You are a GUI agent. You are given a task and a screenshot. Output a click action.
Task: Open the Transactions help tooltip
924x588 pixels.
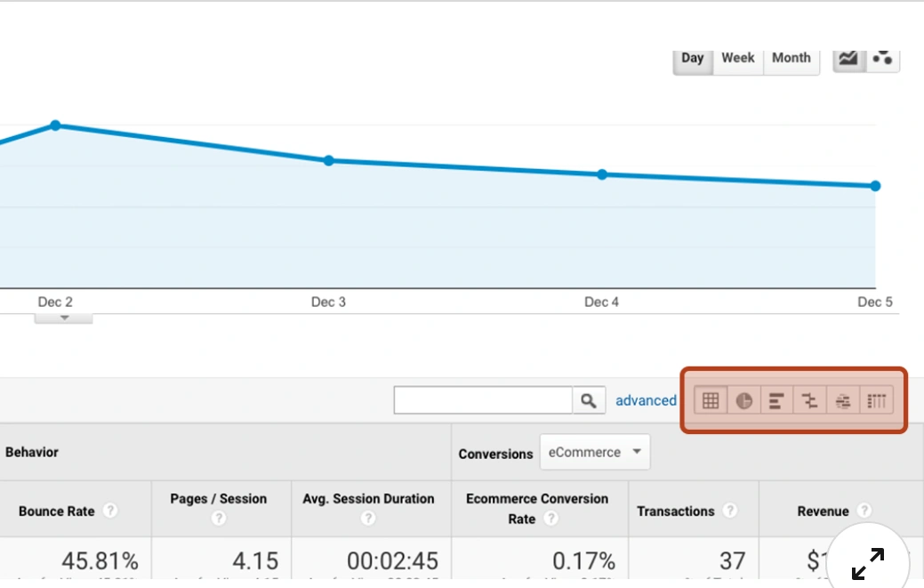pos(731,511)
